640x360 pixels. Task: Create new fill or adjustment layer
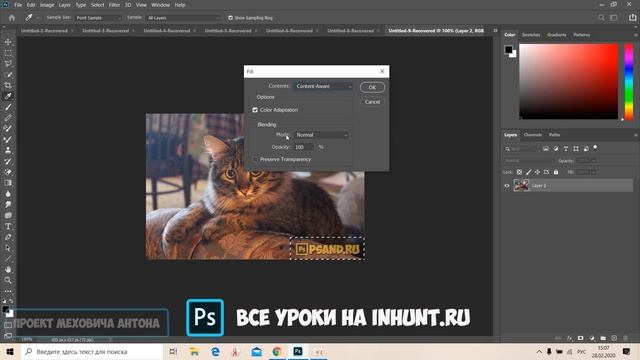[592, 338]
